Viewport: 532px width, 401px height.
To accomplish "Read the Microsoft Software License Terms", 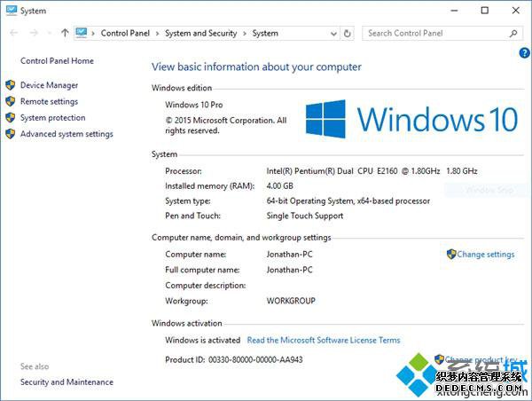I will [324, 340].
